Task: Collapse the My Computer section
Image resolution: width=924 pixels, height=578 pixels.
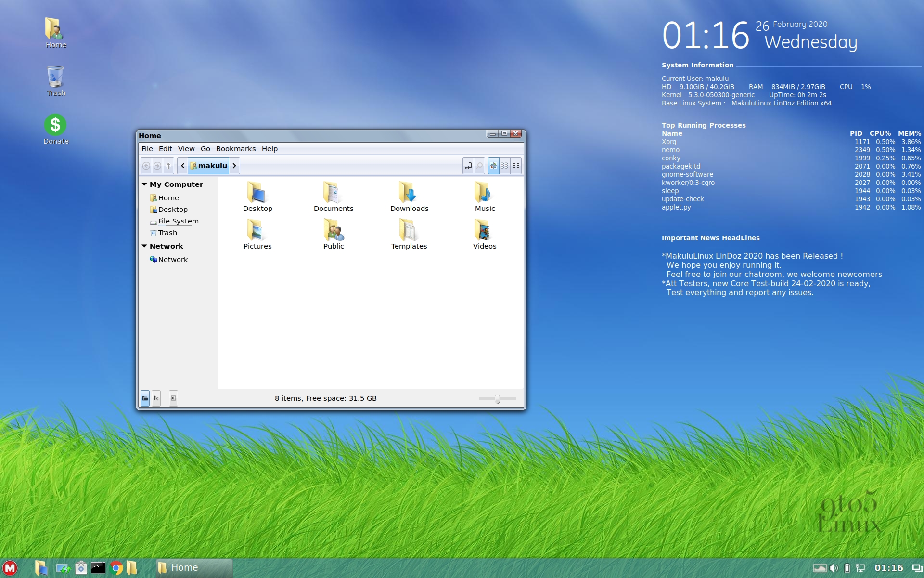Action: pos(144,184)
